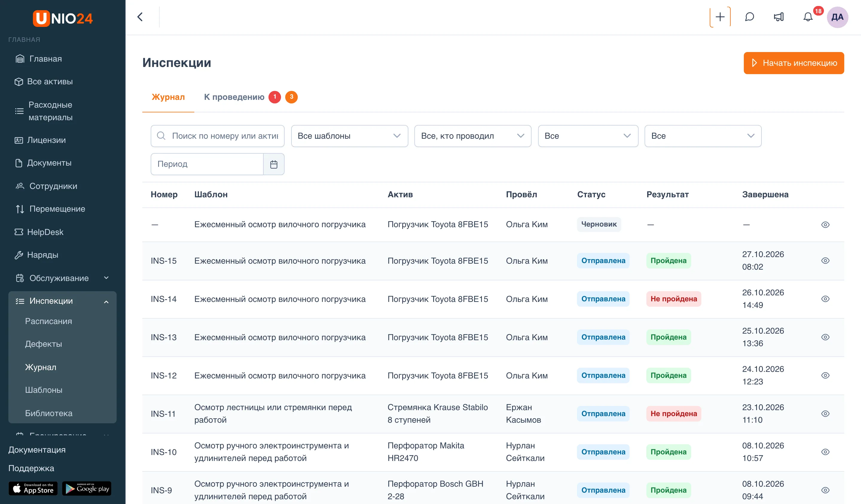Viewport: 861px width, 504px height.
Task: Click the Начать инспекцию button
Action: (794, 63)
